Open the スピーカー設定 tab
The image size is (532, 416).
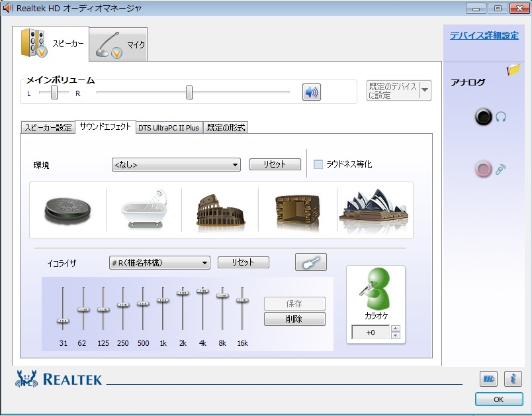coord(48,128)
